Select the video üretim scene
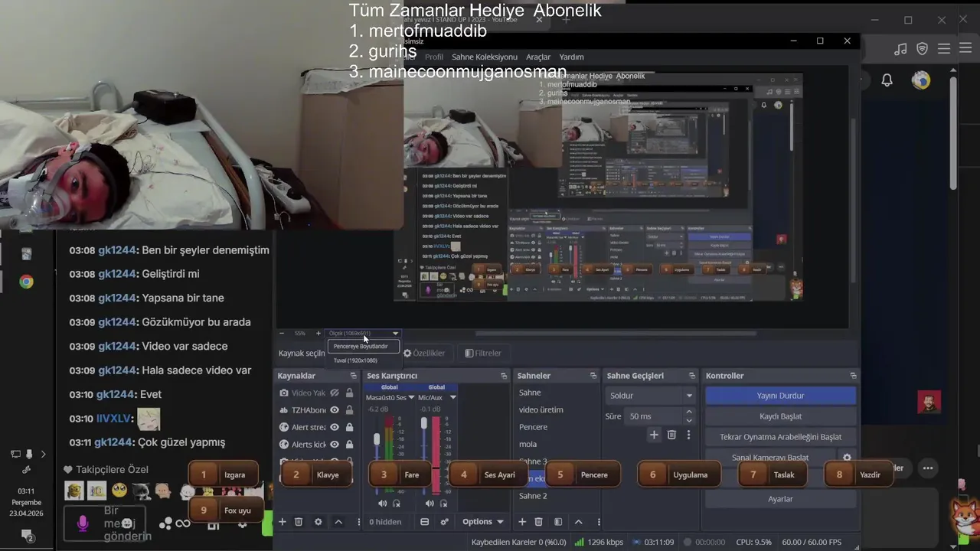The image size is (980, 551). (541, 409)
